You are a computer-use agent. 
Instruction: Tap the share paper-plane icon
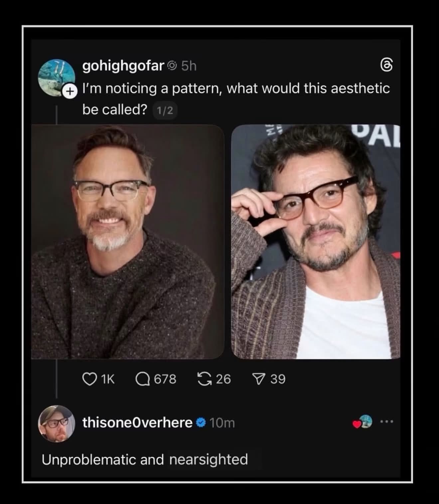pyautogui.click(x=259, y=379)
